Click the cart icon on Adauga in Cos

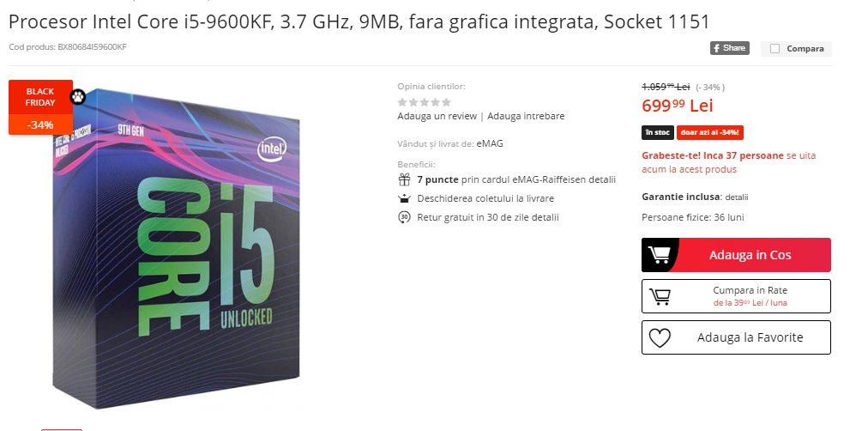[x=660, y=255]
